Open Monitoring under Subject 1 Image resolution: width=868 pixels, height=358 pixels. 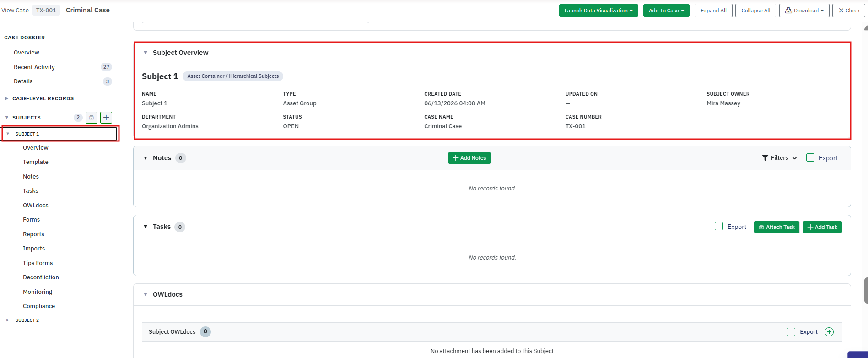pyautogui.click(x=38, y=292)
